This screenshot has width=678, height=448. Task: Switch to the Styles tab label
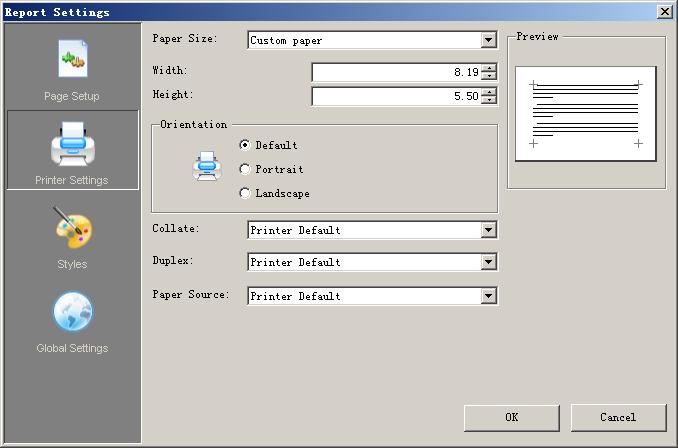[72, 264]
